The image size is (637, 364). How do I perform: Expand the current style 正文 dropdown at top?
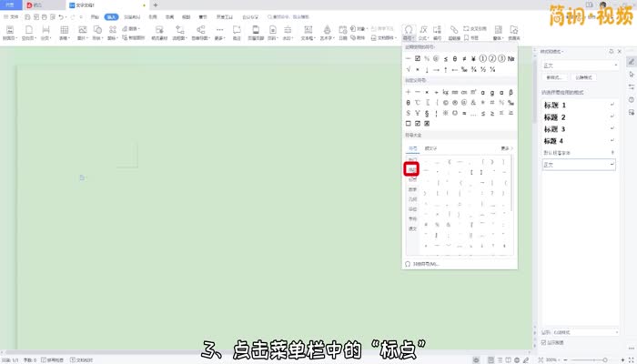[579, 65]
